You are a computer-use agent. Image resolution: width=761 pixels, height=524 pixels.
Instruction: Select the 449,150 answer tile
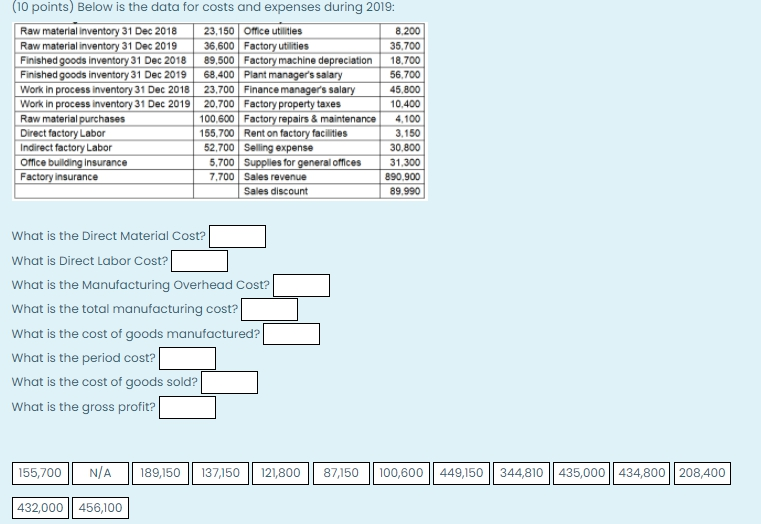coord(462,473)
